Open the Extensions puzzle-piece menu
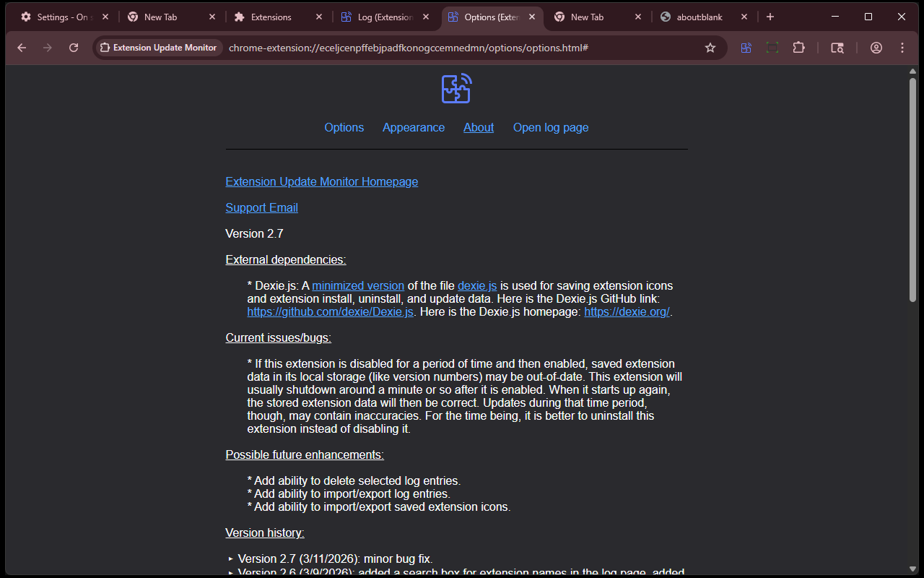Screen dimensions: 924x578 coord(798,48)
